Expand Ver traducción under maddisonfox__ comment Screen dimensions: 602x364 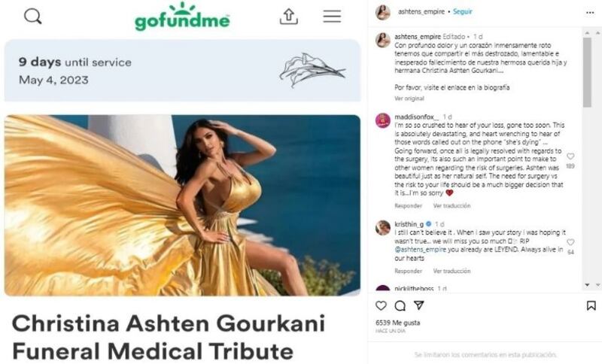452,206
